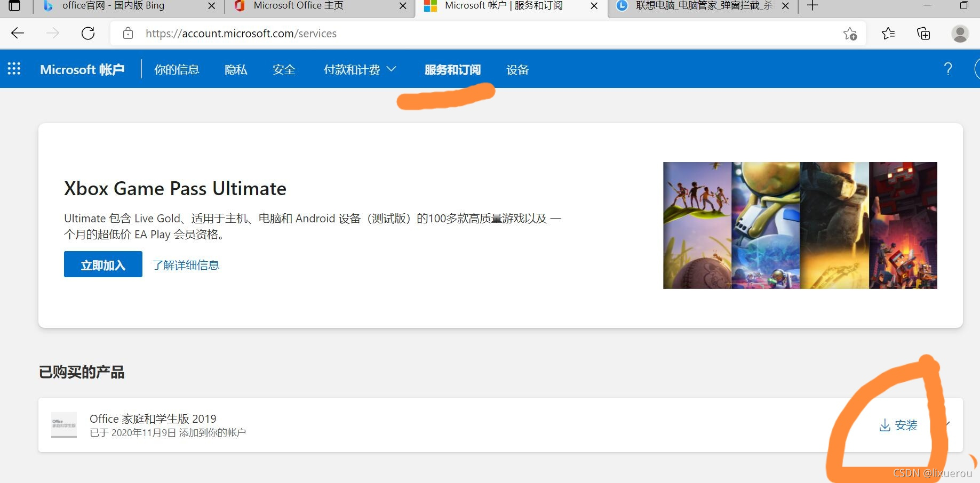Open new browser tab
The image size is (980, 483).
(812, 6)
